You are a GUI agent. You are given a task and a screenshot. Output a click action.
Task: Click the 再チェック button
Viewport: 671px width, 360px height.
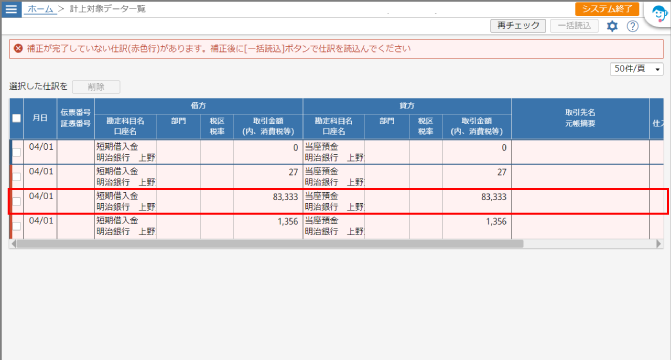518,26
